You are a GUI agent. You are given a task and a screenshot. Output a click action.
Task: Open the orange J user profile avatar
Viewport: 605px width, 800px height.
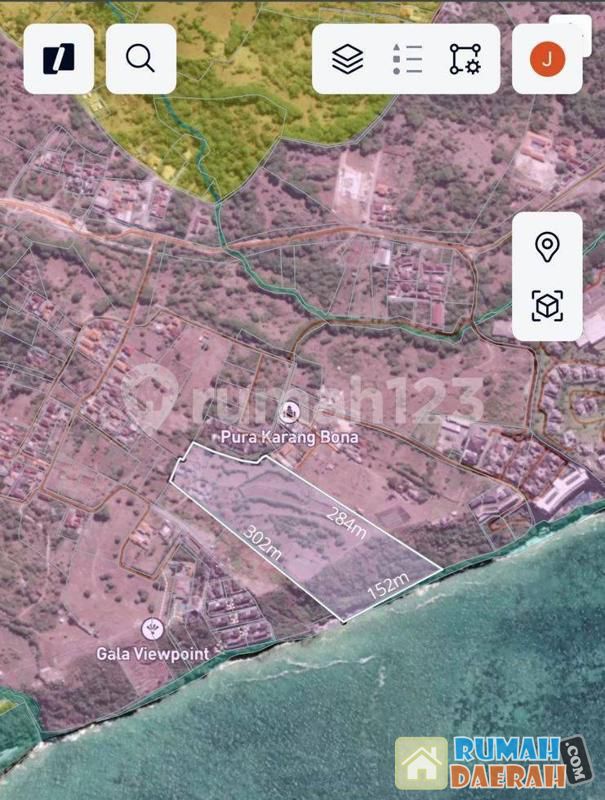(547, 59)
